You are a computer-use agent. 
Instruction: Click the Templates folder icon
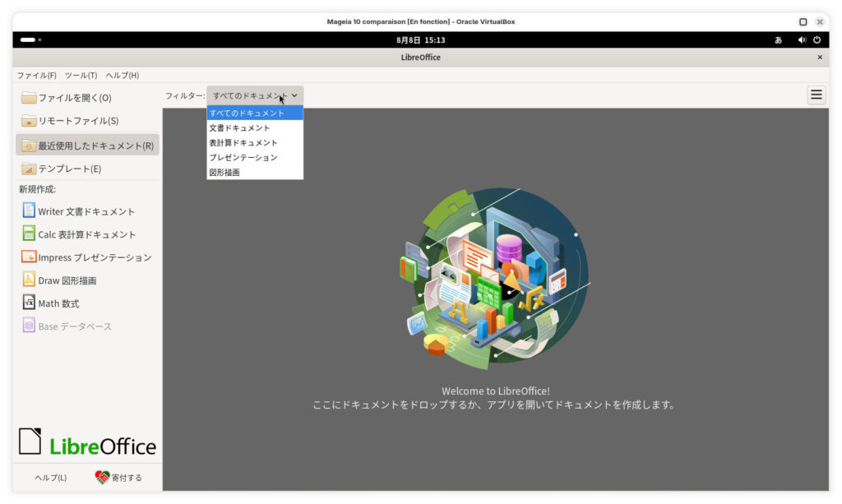pyautogui.click(x=29, y=169)
